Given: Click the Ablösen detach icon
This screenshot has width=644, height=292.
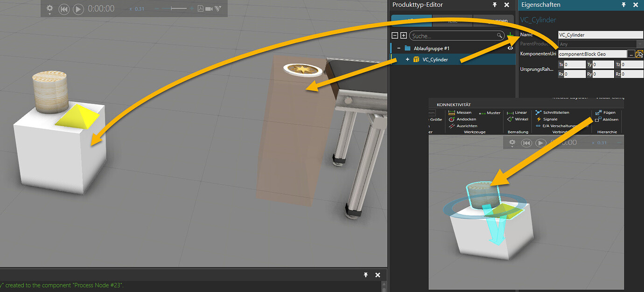Looking at the screenshot, I should (x=598, y=120).
